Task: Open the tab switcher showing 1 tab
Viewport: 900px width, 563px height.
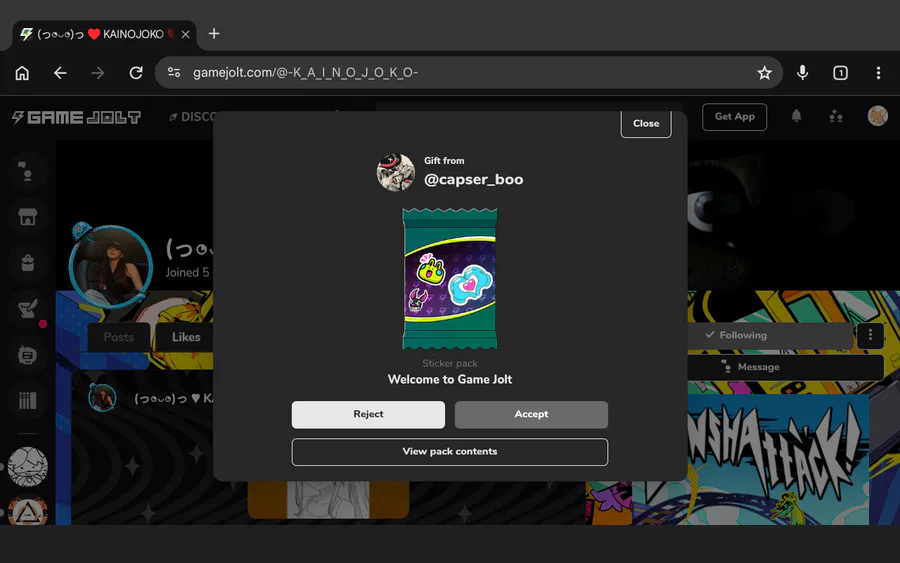Action: [x=840, y=73]
